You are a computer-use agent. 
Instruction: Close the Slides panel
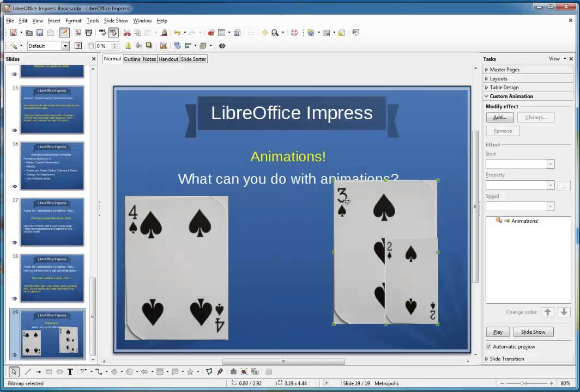[94, 59]
